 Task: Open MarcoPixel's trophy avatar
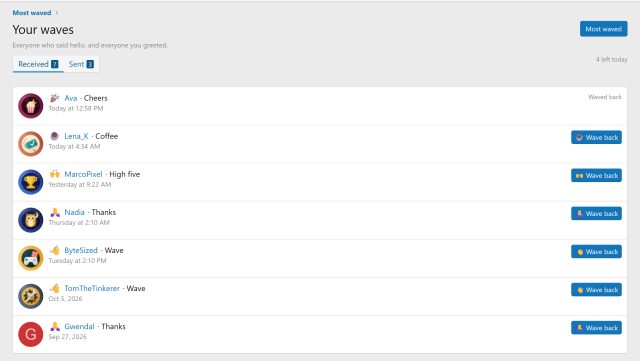(x=31, y=182)
